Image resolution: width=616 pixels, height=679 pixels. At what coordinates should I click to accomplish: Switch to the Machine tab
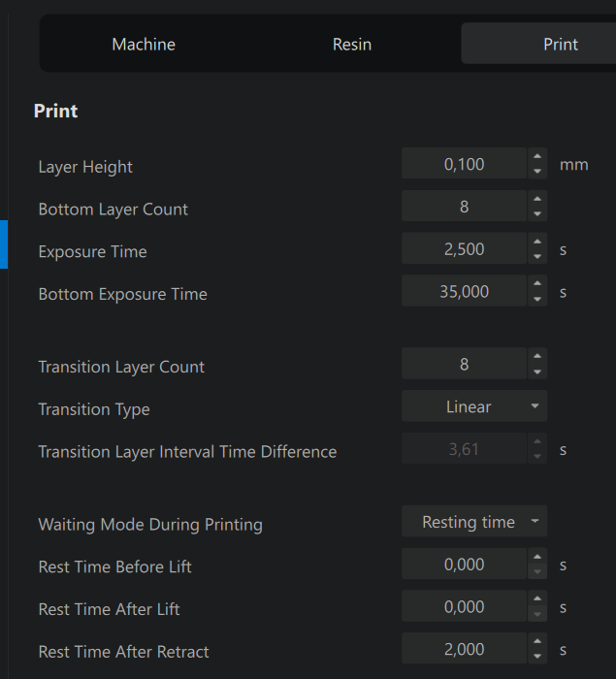[x=144, y=45]
